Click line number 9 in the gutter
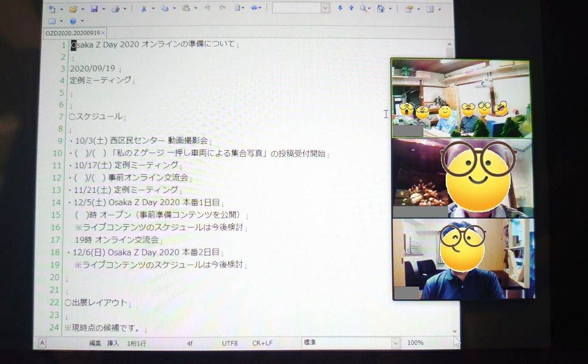Screen dimensions: 588x364 60,141
